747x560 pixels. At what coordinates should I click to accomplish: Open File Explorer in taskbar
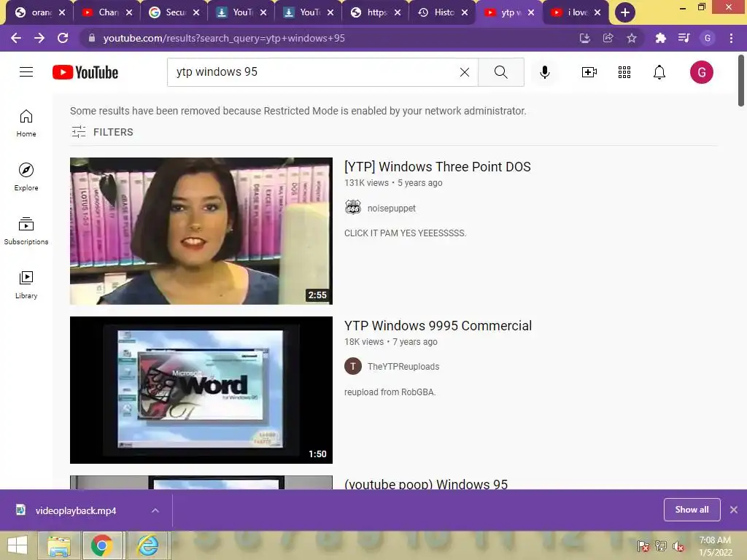pos(58,545)
